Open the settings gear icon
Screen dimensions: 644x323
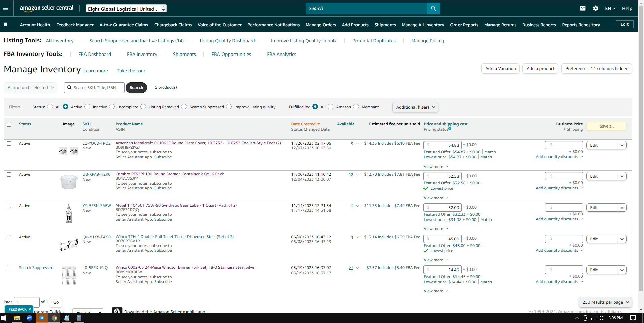pyautogui.click(x=596, y=8)
